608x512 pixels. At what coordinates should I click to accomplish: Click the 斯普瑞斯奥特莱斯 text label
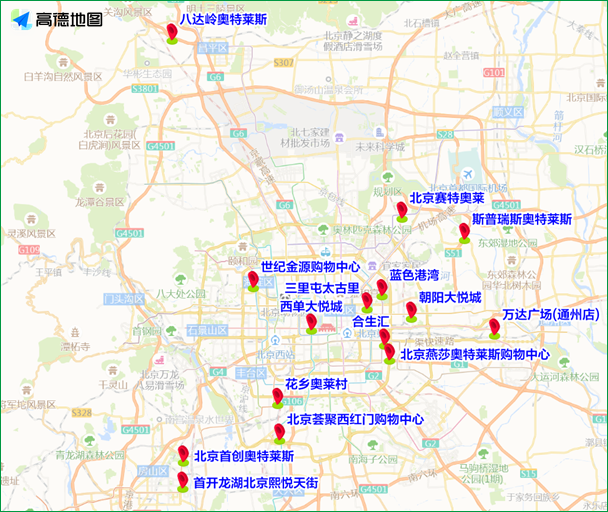pos(522,219)
